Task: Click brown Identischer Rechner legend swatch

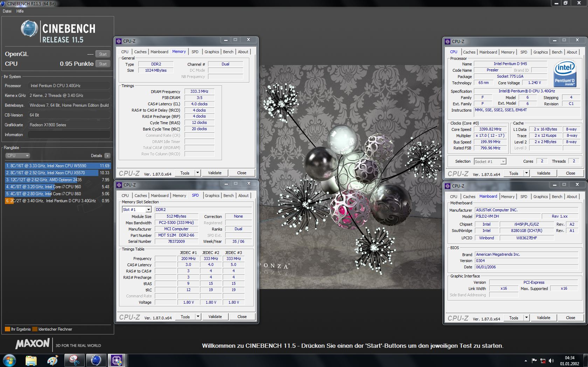Action: point(35,329)
